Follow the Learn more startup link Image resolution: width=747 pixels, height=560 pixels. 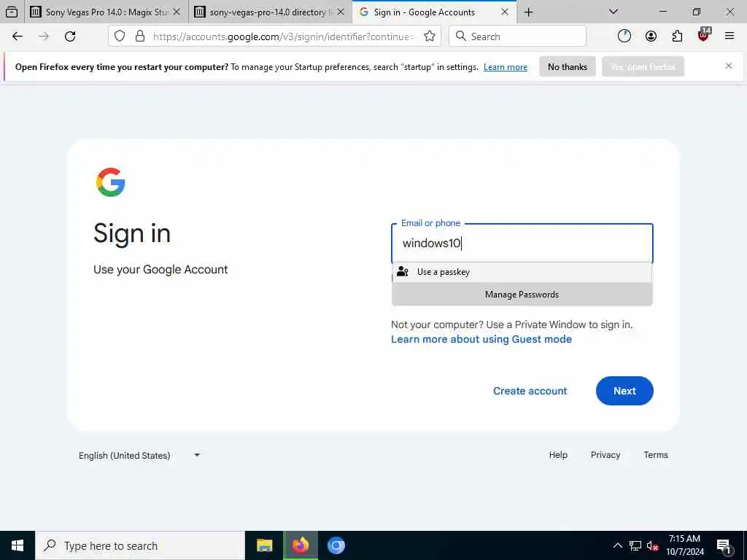[506, 67]
